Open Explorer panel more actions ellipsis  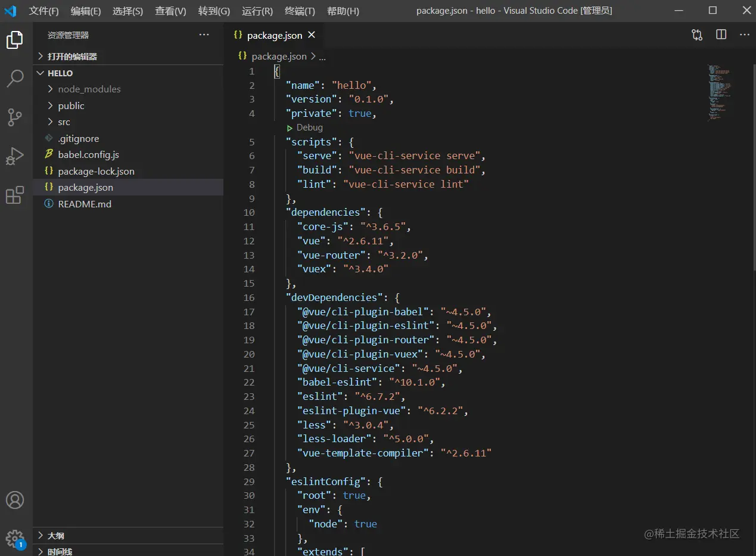pyautogui.click(x=204, y=35)
